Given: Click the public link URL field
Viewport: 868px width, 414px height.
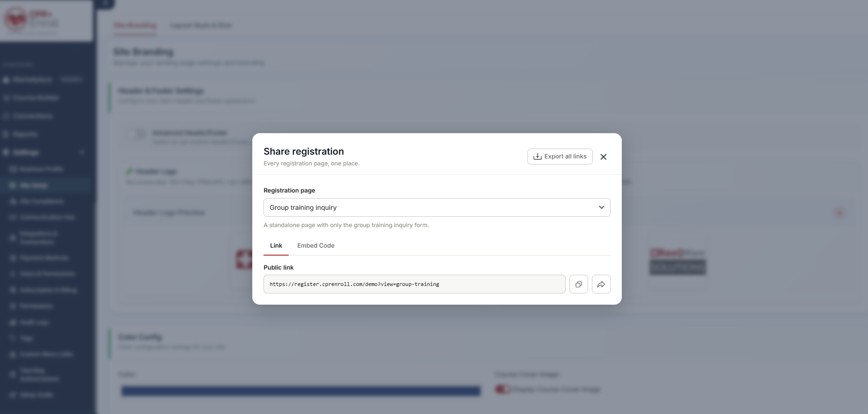Looking at the screenshot, I should [414, 284].
